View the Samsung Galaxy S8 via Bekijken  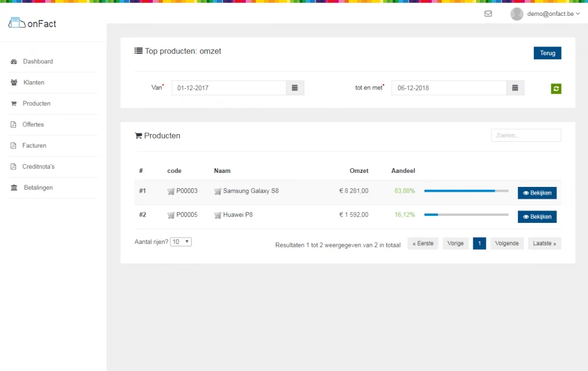click(x=537, y=193)
